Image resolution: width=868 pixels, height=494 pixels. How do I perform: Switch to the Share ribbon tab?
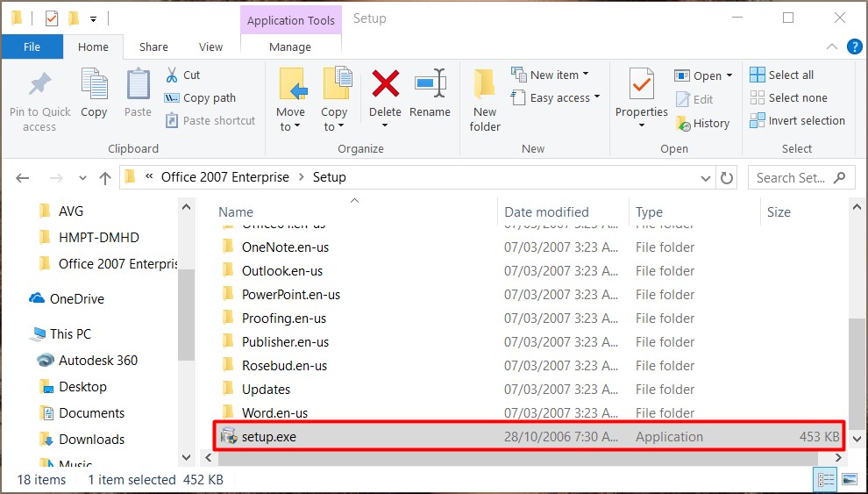click(x=153, y=47)
